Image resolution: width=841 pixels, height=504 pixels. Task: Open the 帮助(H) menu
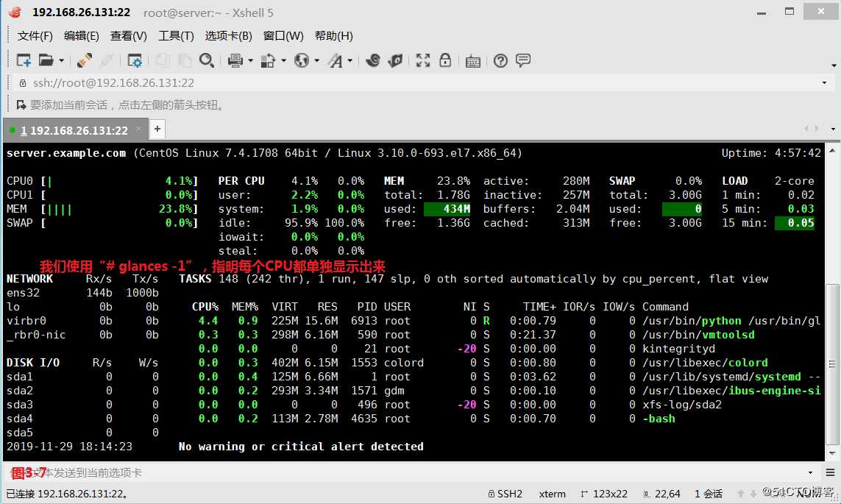[333, 36]
